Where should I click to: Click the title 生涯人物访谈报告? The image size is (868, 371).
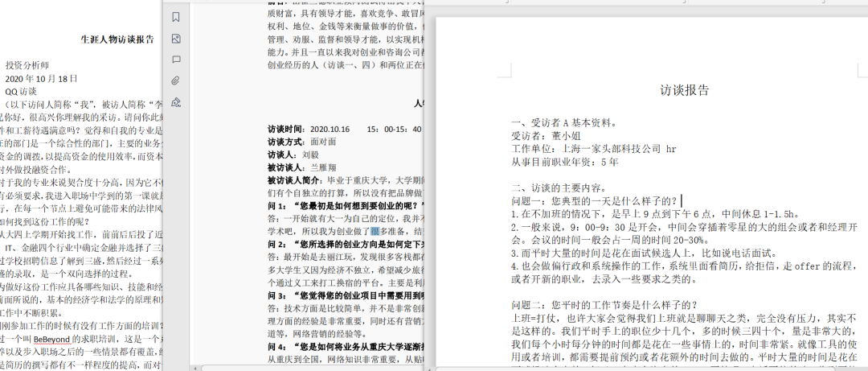tap(117, 39)
